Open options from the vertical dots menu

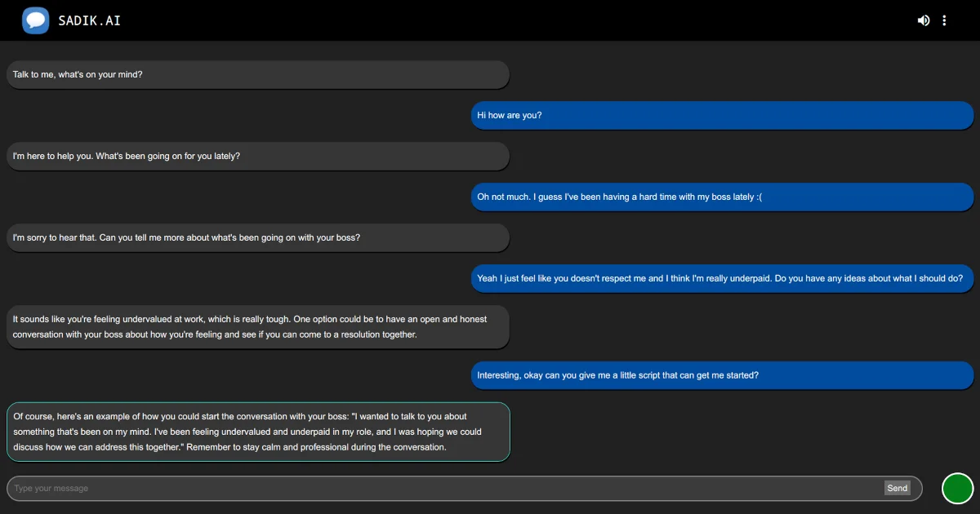944,20
